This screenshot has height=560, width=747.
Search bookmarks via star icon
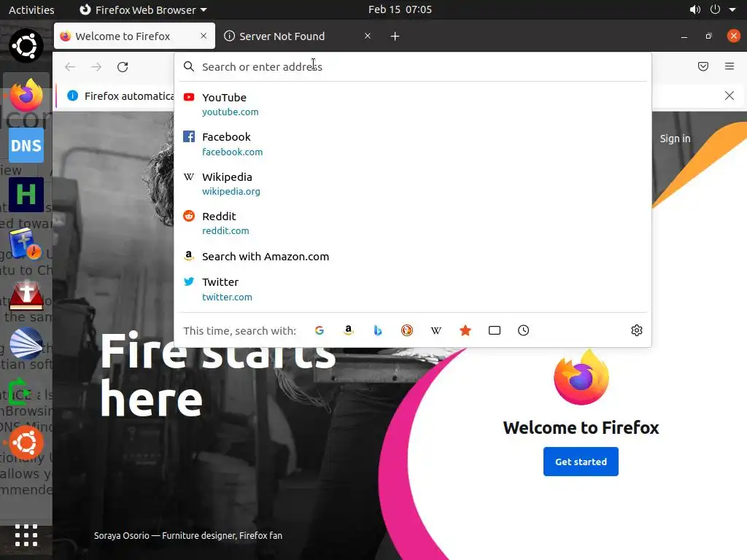tap(465, 330)
